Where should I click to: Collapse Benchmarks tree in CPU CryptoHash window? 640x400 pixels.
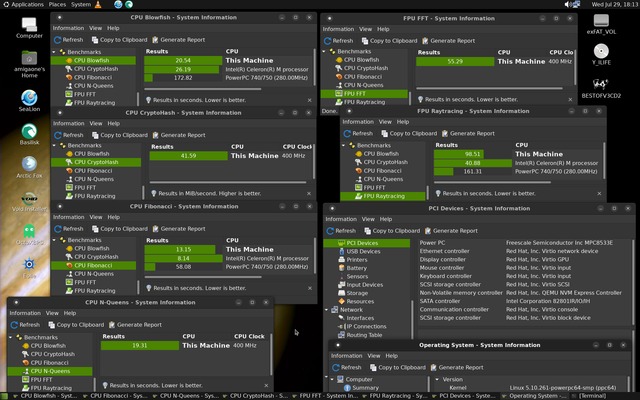[54, 146]
